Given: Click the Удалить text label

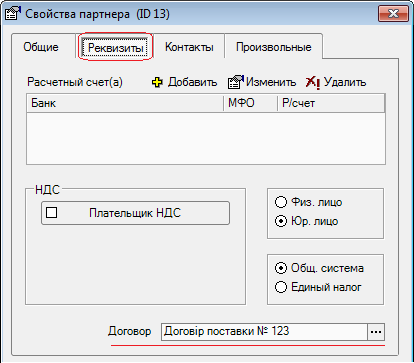Looking at the screenshot, I should [x=345, y=82].
